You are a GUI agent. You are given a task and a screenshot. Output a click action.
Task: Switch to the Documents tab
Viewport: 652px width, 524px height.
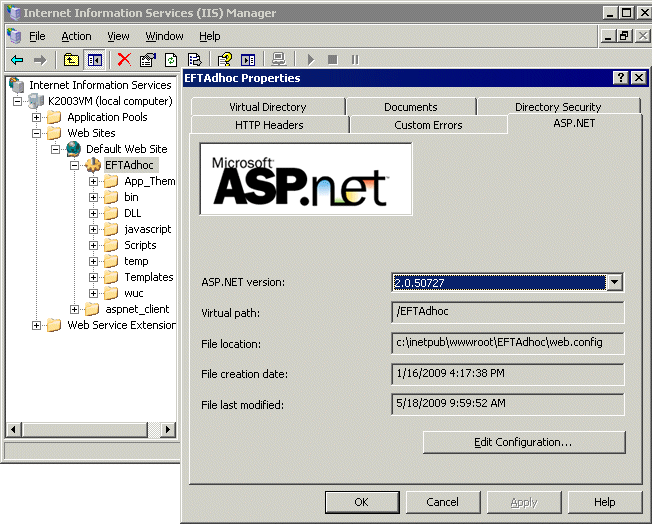coord(411,107)
